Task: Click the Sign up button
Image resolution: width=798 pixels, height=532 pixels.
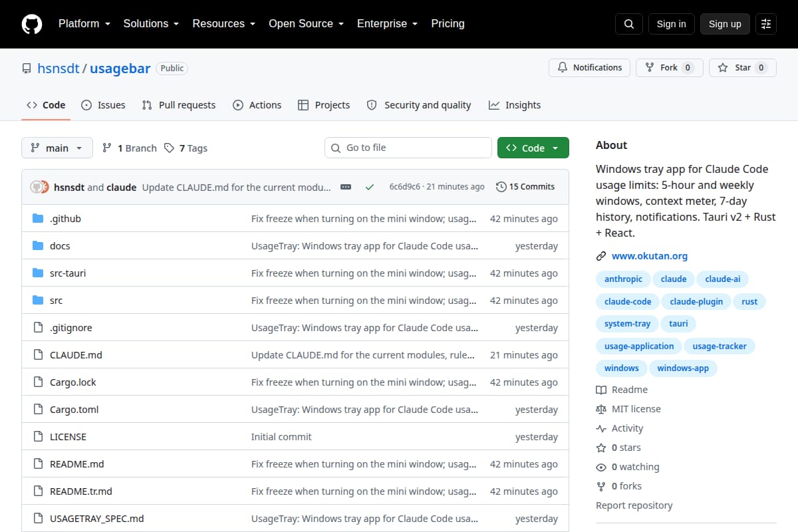Action: [x=725, y=24]
